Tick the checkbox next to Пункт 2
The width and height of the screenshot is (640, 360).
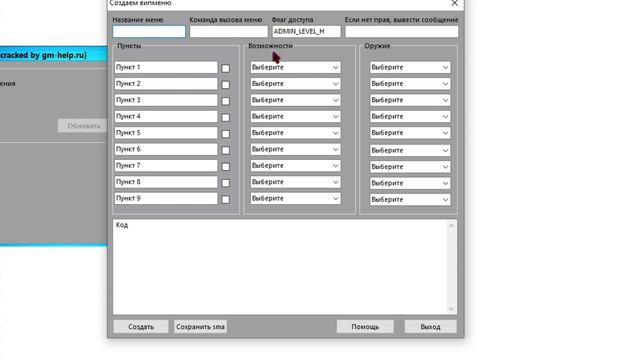[x=225, y=84]
